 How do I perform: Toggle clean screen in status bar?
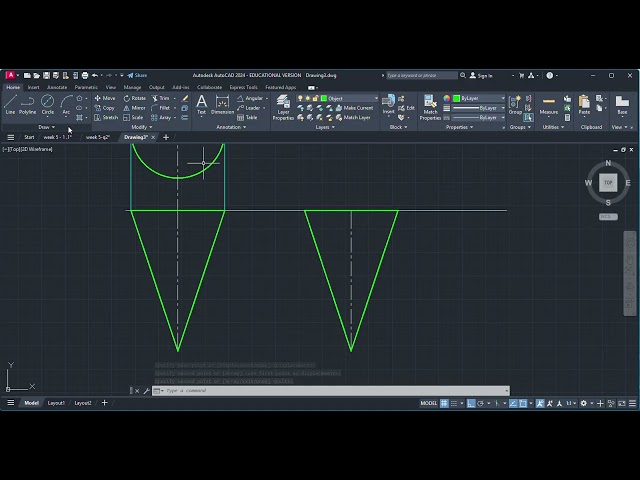pos(622,403)
